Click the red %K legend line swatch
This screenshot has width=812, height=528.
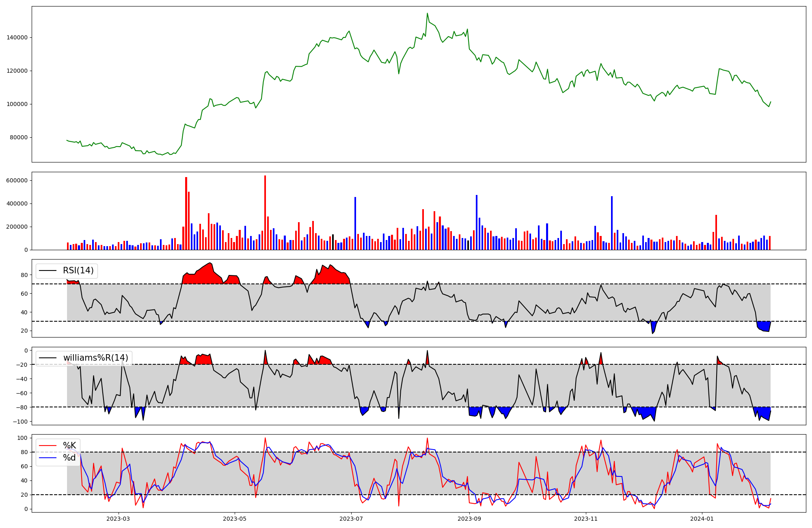coord(48,446)
